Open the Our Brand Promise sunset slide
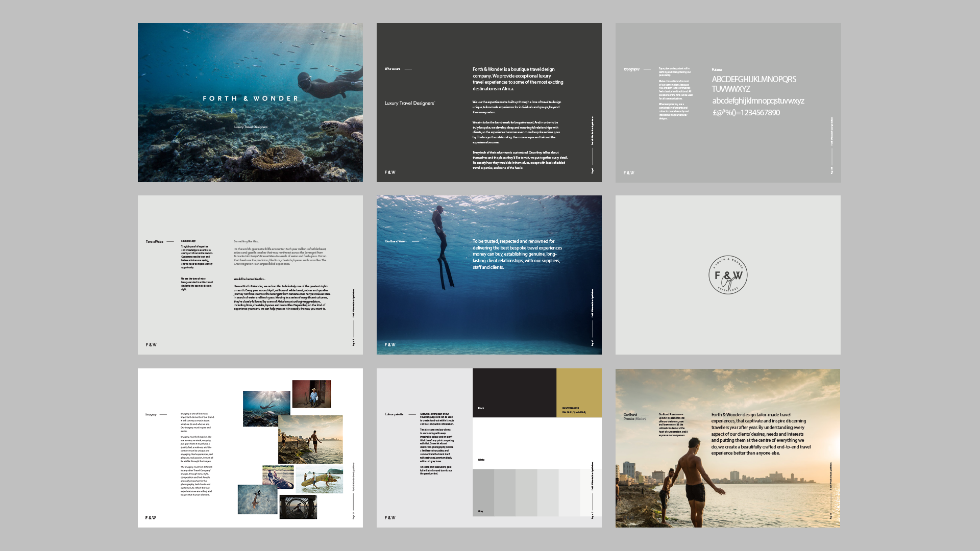 coord(728,448)
